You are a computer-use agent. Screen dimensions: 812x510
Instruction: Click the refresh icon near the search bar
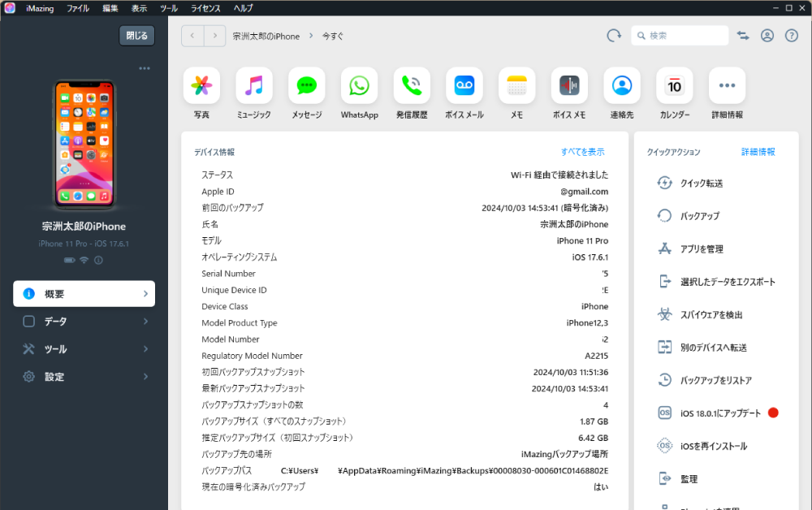[x=613, y=35]
